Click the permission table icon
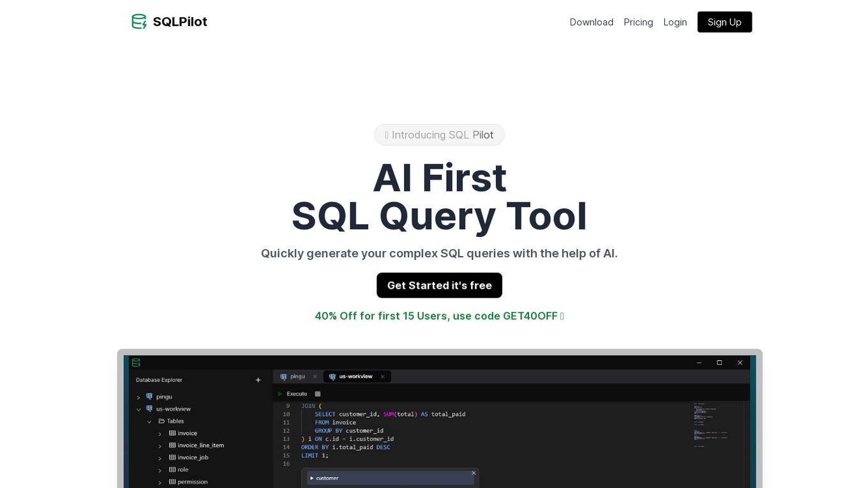This screenshot has height=488, width=868. [172, 482]
